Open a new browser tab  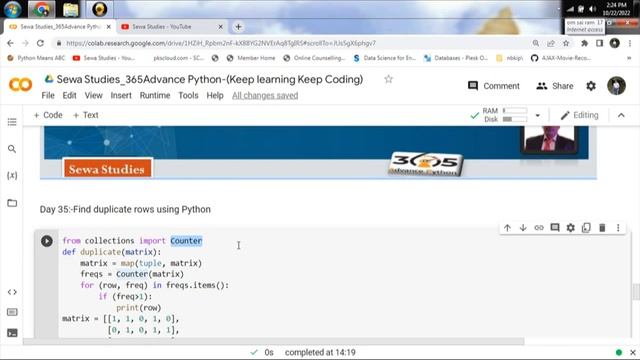pos(238,27)
